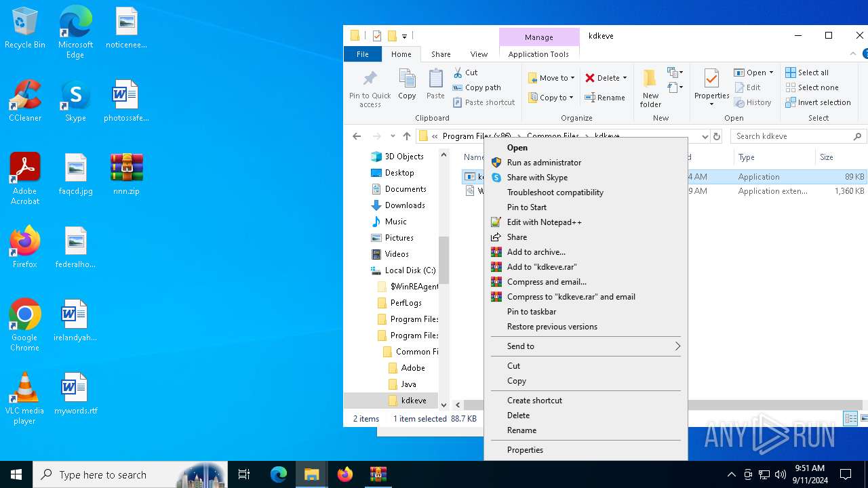This screenshot has width=868, height=488.
Task: Click the Refresh address bar icon
Action: click(717, 136)
